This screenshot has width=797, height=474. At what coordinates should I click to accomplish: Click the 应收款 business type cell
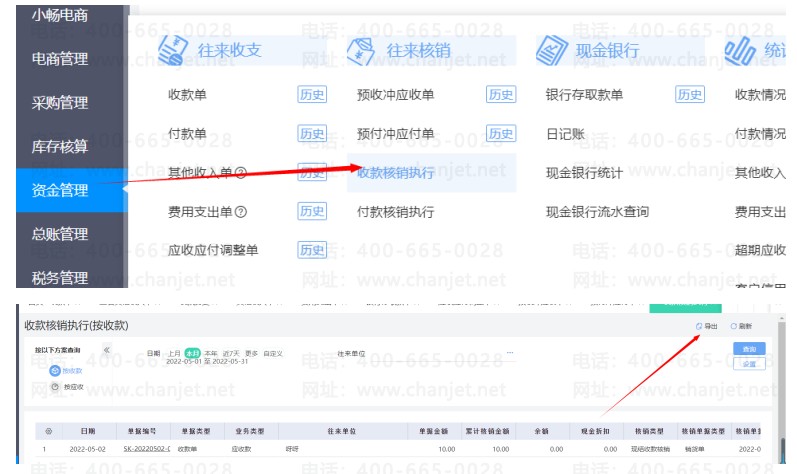pyautogui.click(x=241, y=449)
